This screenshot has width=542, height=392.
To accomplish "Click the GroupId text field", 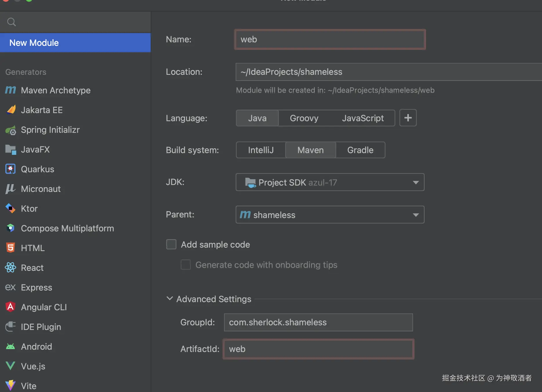I will pos(318,322).
